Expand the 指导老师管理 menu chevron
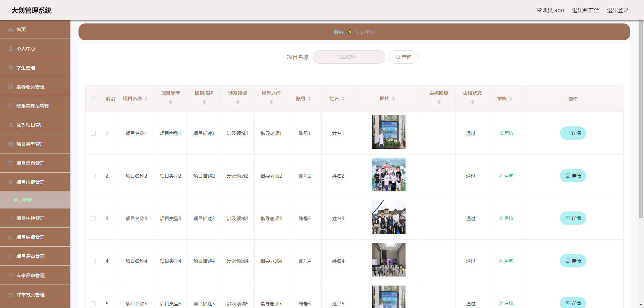The image size is (644, 308). [x=62, y=86]
